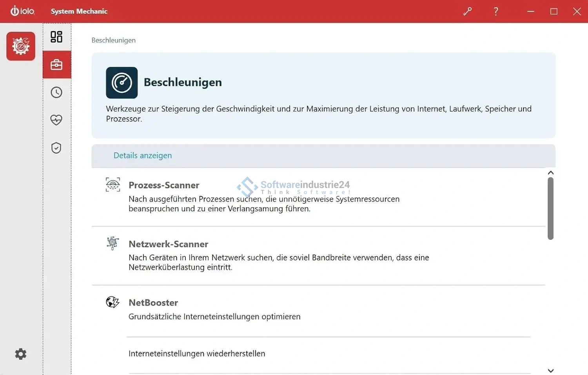Select Interneteinstellungen wiederherstellen option
This screenshot has width=588, height=375.
[x=197, y=353]
